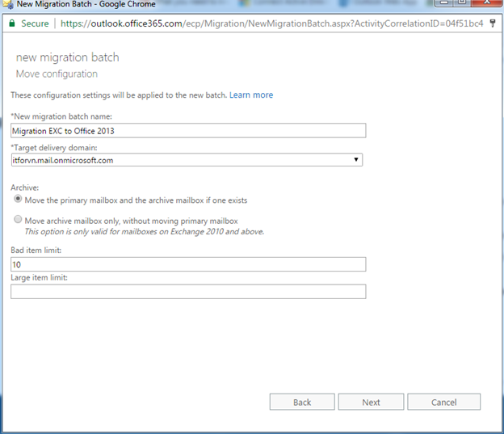Open the Target delivery domain dropdown
This screenshot has width=504, height=434.
187,160
